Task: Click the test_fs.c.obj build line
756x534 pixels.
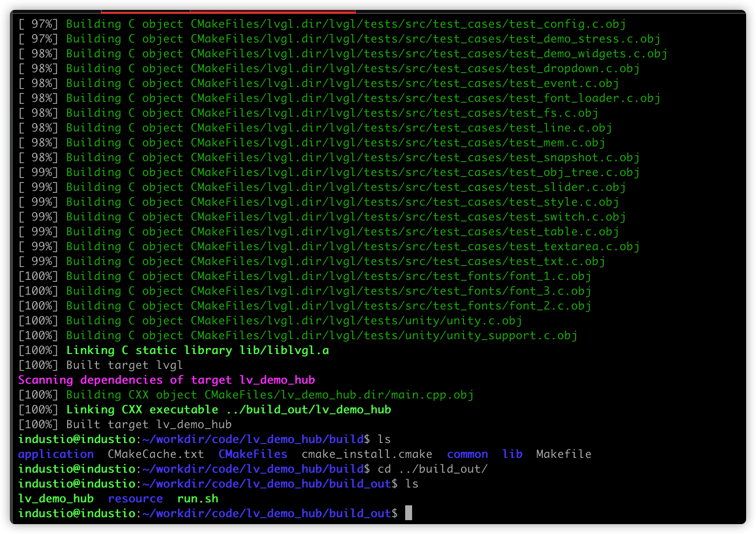Action: (x=308, y=113)
